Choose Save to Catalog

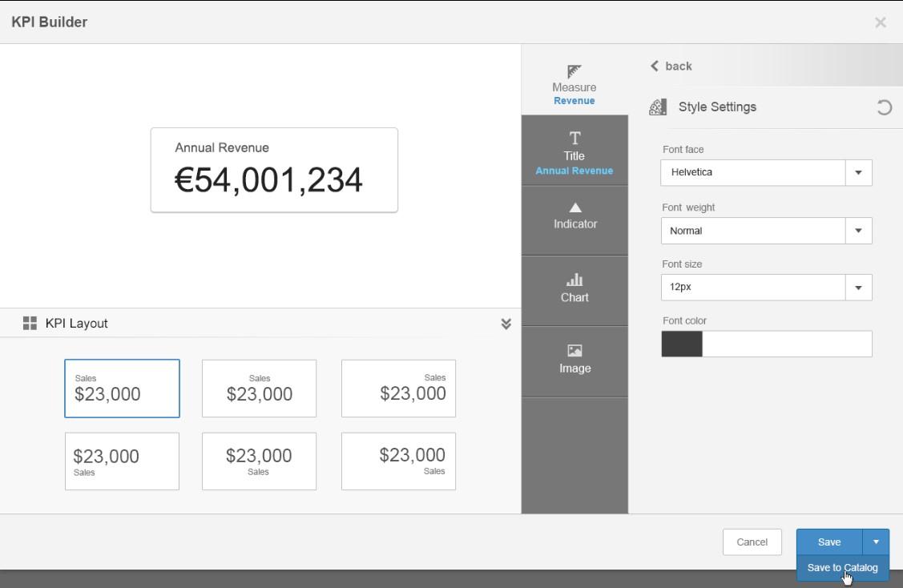point(842,567)
